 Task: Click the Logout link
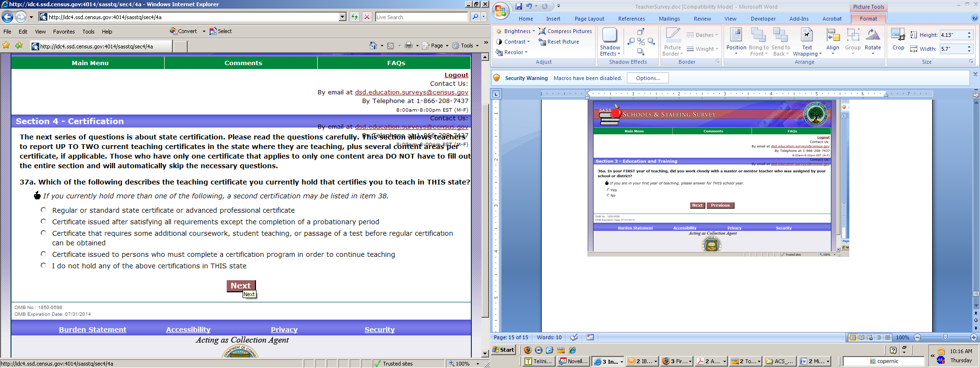(456, 75)
